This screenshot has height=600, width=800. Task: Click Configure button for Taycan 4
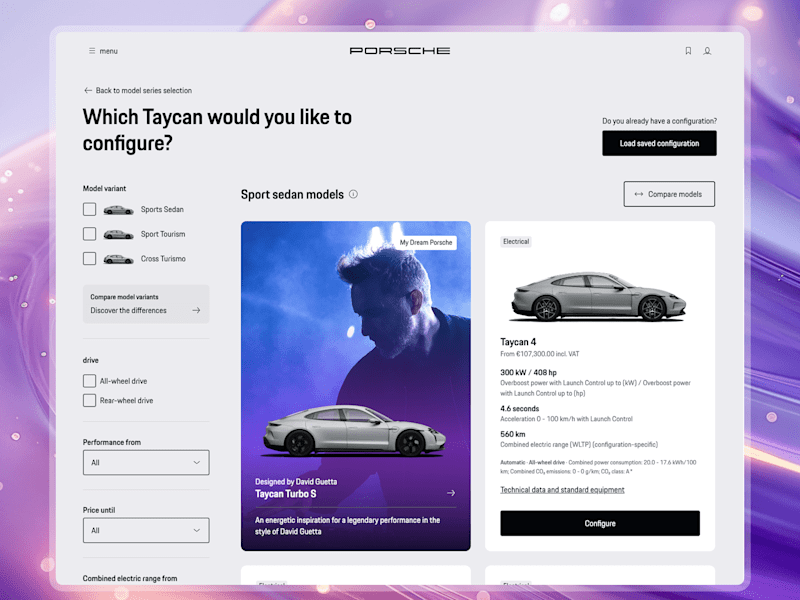point(599,523)
